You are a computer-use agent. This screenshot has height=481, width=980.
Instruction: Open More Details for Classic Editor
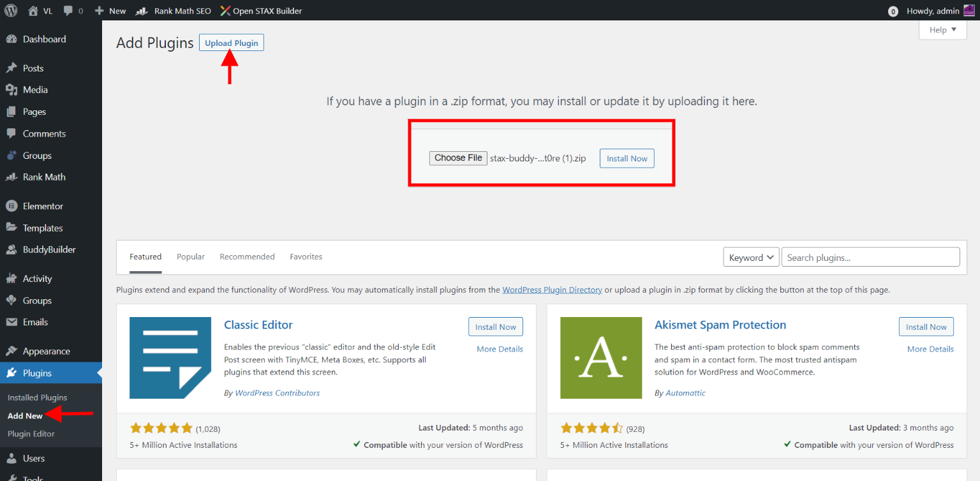[x=500, y=349]
